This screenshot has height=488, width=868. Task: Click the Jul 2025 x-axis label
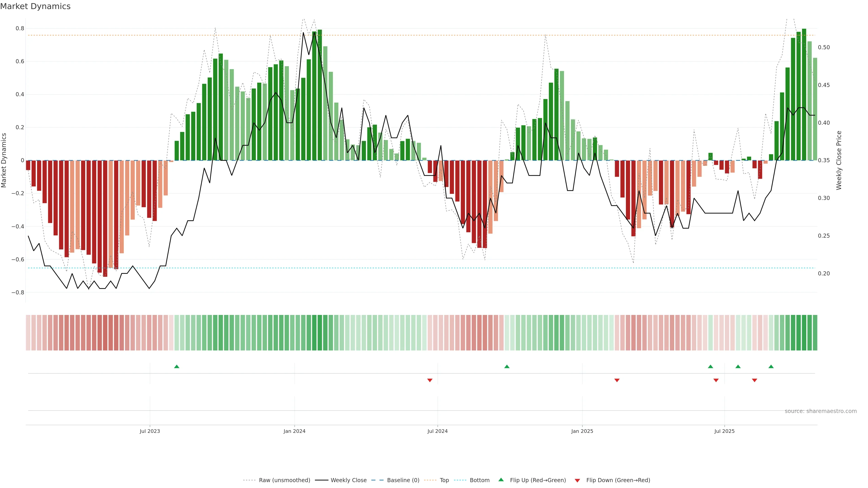(x=724, y=431)
